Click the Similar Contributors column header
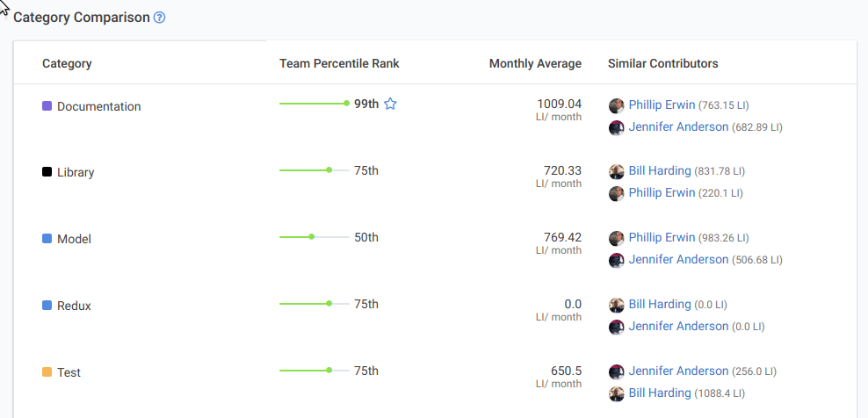The image size is (868, 418). [662, 63]
